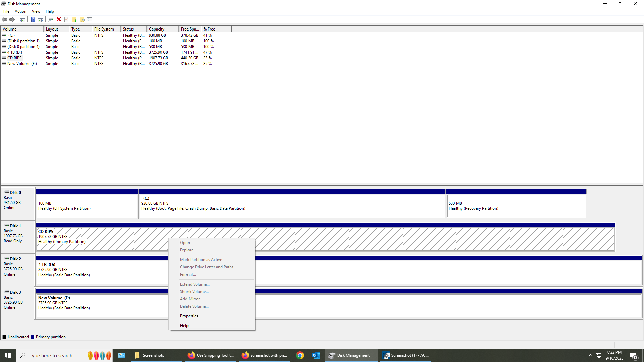Viewport: 644px width, 362px height.
Task: Click the folder with magnifier icon
Action: click(82, 19)
